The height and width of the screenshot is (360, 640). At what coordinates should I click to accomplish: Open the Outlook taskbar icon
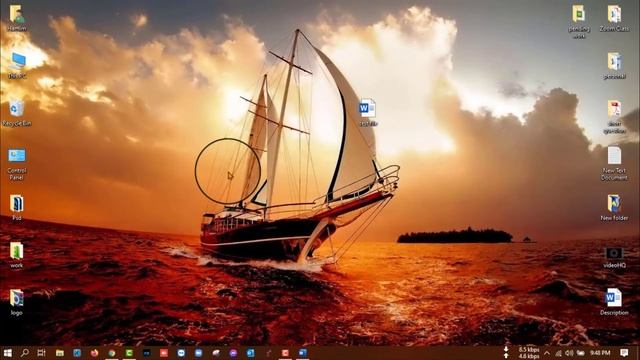pyautogui.click(x=251, y=353)
